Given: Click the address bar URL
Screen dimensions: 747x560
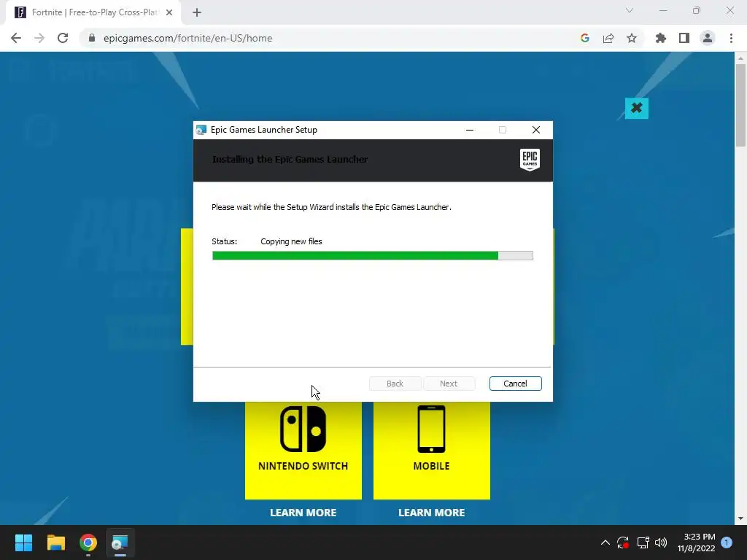Looking at the screenshot, I should click(187, 38).
